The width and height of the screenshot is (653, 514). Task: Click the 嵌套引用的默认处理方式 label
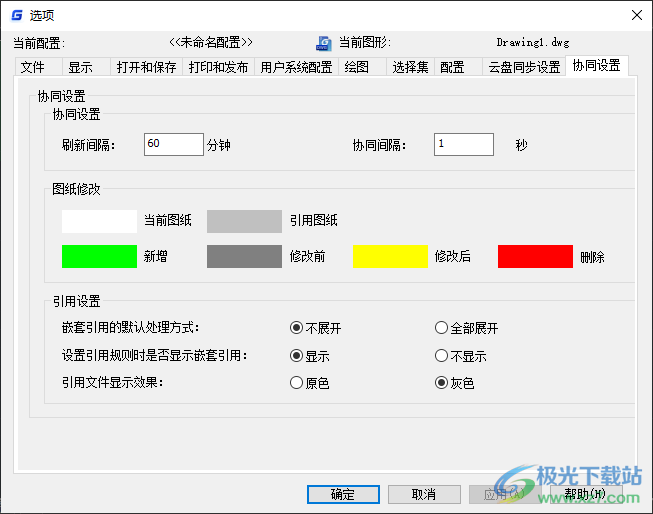[130, 327]
